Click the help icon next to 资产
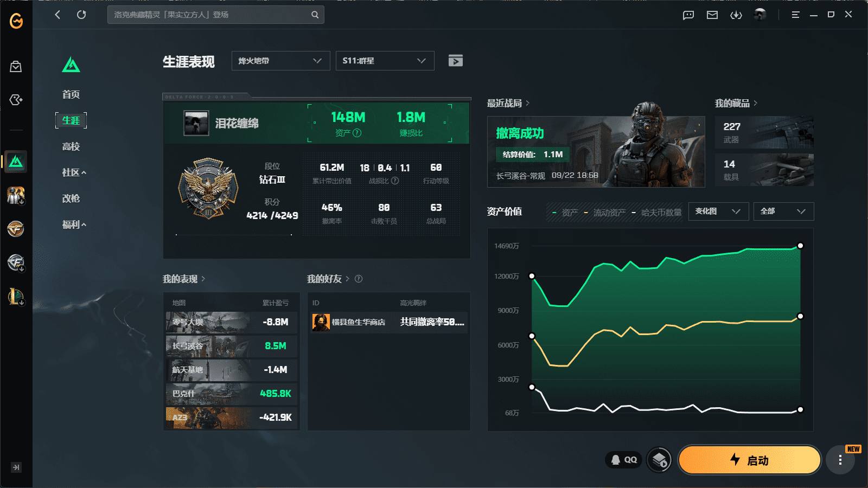Screen dimensions: 868x488 [356, 133]
